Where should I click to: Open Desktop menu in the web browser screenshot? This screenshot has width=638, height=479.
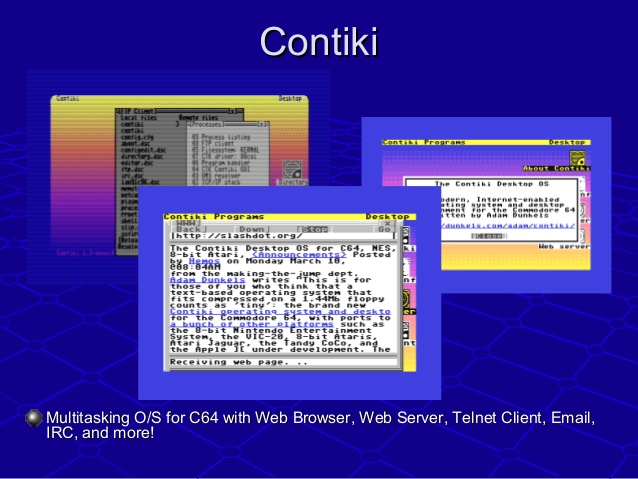pos(387,217)
